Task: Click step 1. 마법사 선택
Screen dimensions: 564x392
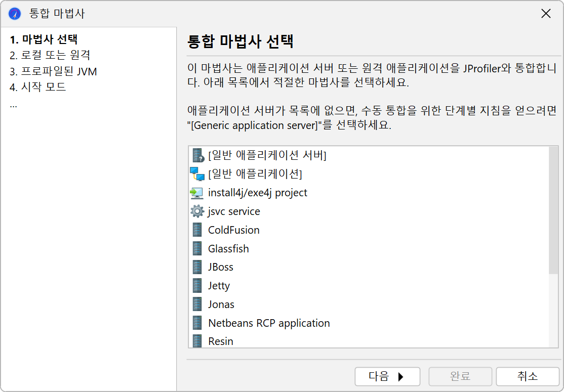Action: click(44, 39)
